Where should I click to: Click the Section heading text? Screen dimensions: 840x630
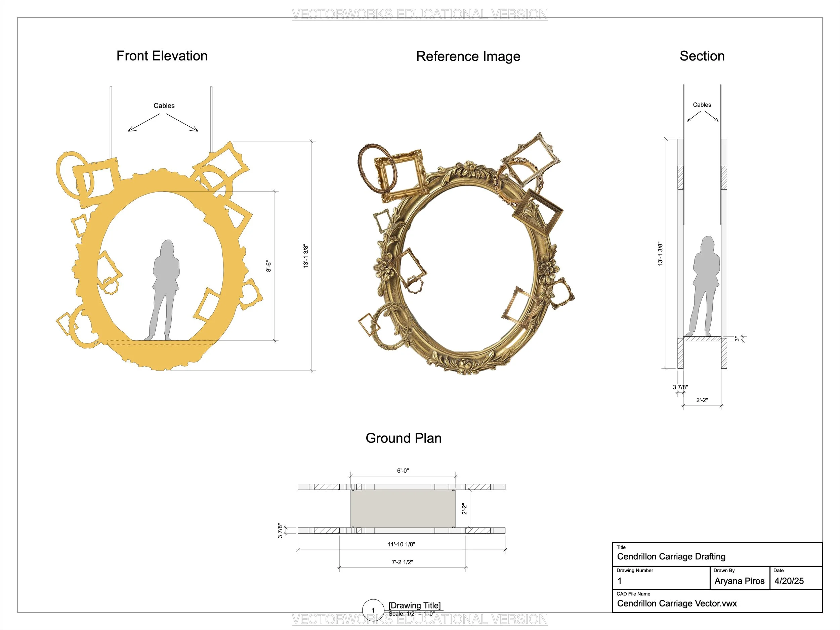click(702, 56)
